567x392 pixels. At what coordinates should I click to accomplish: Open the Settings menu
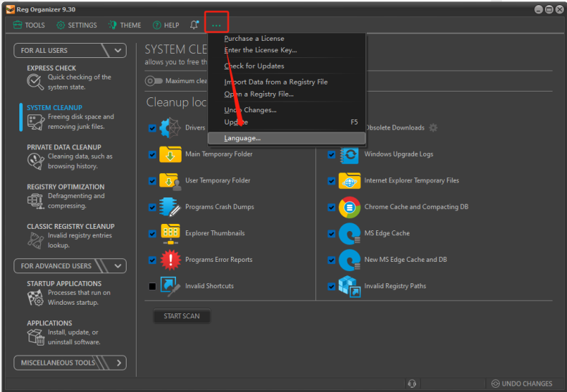(77, 25)
